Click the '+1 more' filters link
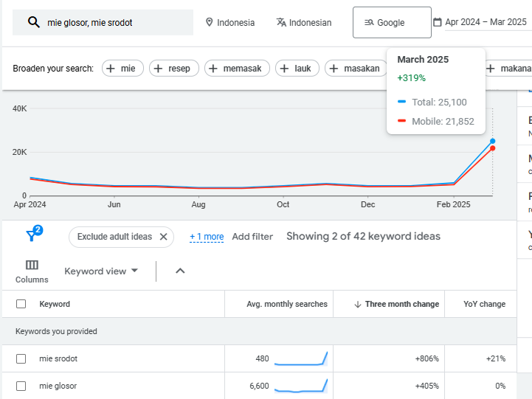The image size is (532, 399). 207,237
